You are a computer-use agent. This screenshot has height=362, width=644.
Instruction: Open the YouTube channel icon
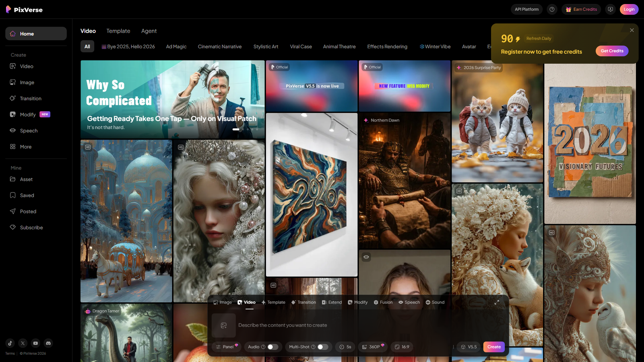(35, 343)
